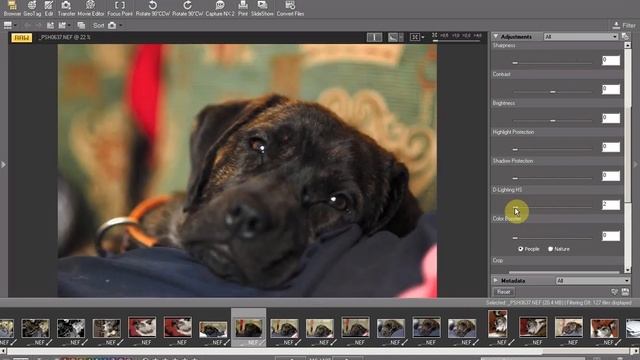This screenshot has width=640, height=360.
Task: Click the D-Lighting HS slider
Action: click(x=553, y=207)
